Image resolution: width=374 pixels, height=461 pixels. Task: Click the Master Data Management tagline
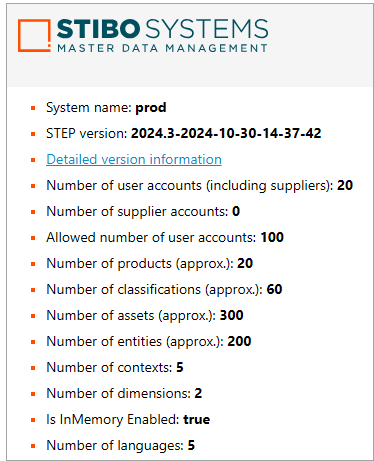tap(162, 48)
